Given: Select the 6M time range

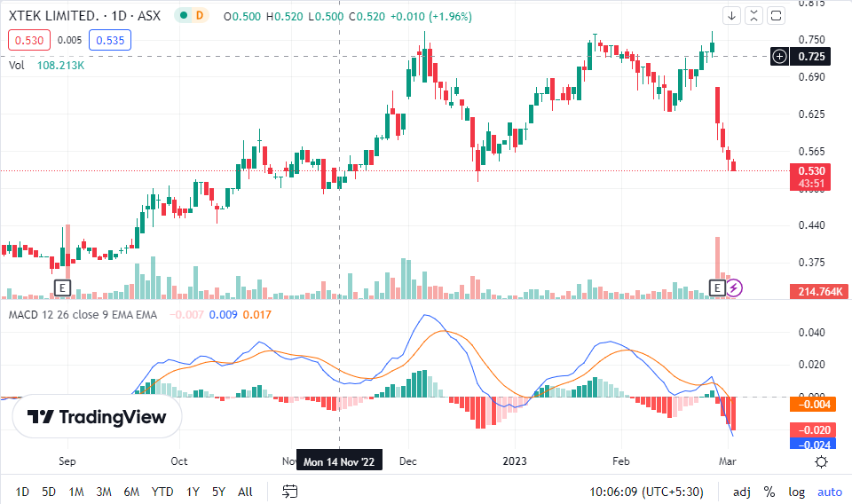Looking at the screenshot, I should 131,491.
